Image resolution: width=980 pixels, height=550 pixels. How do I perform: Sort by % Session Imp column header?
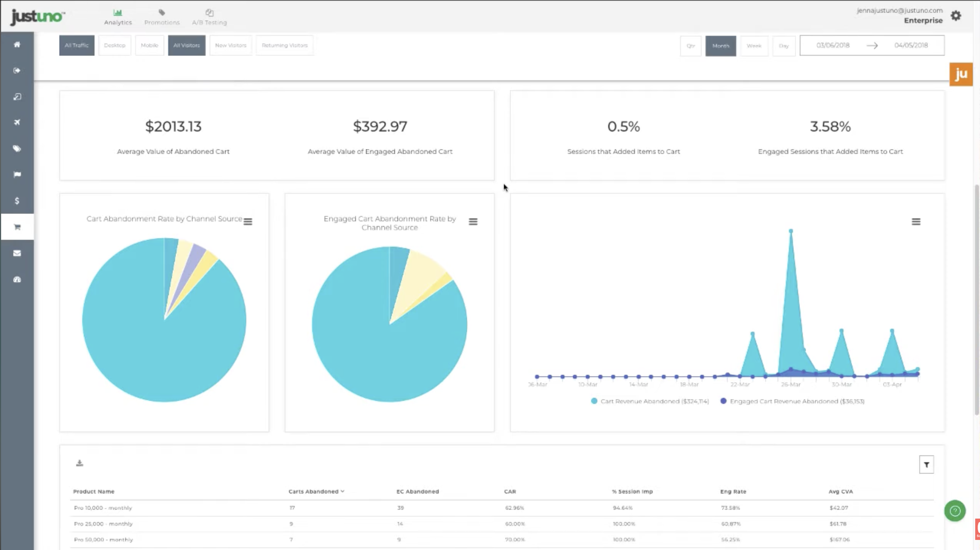tap(632, 492)
